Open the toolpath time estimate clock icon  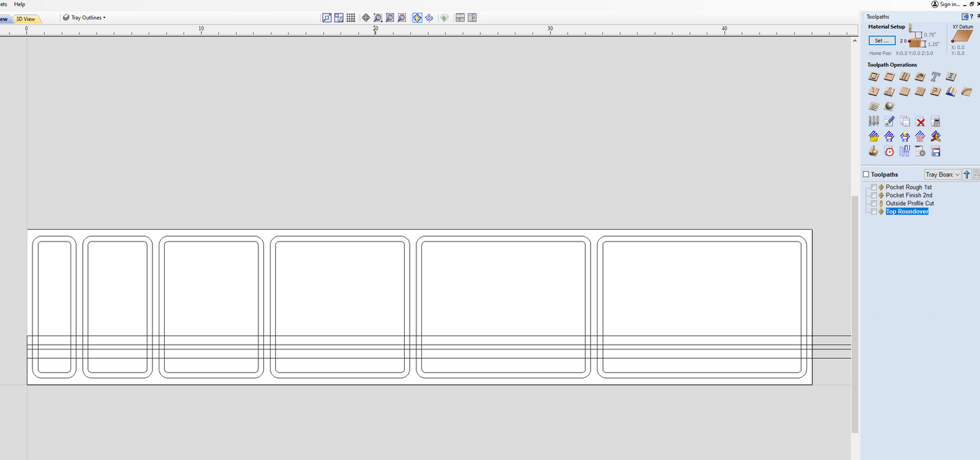click(889, 151)
